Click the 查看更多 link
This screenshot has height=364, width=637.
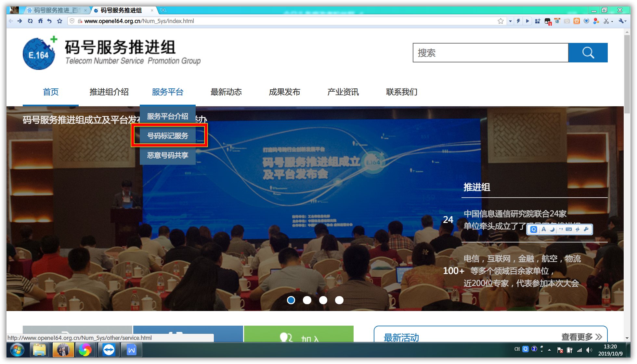tap(580, 337)
